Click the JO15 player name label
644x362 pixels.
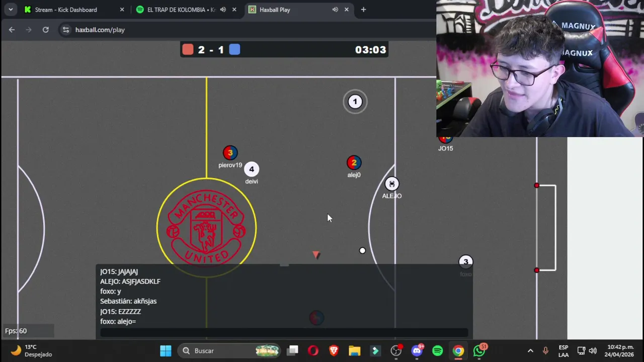tap(445, 148)
